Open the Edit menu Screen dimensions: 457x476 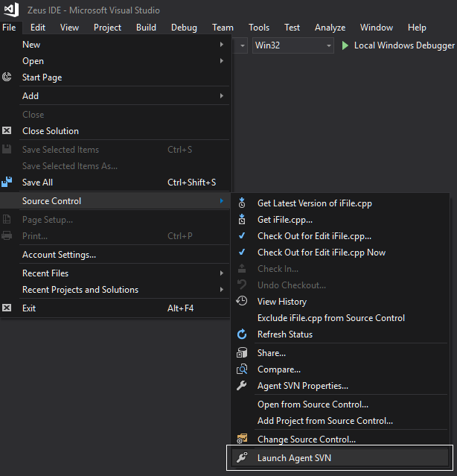(38, 28)
